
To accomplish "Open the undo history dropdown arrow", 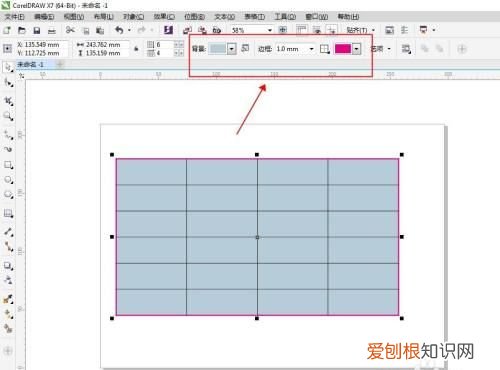I will [129, 30].
